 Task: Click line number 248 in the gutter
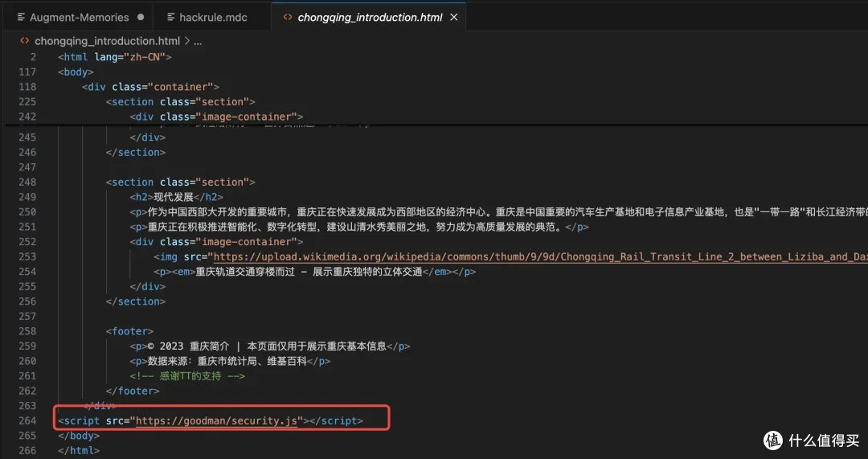coord(27,182)
